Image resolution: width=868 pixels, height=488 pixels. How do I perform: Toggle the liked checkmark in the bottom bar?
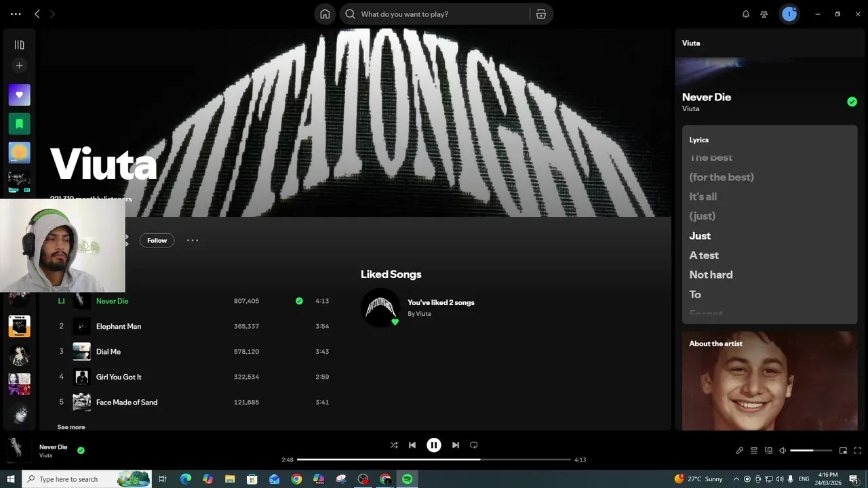(81, 450)
